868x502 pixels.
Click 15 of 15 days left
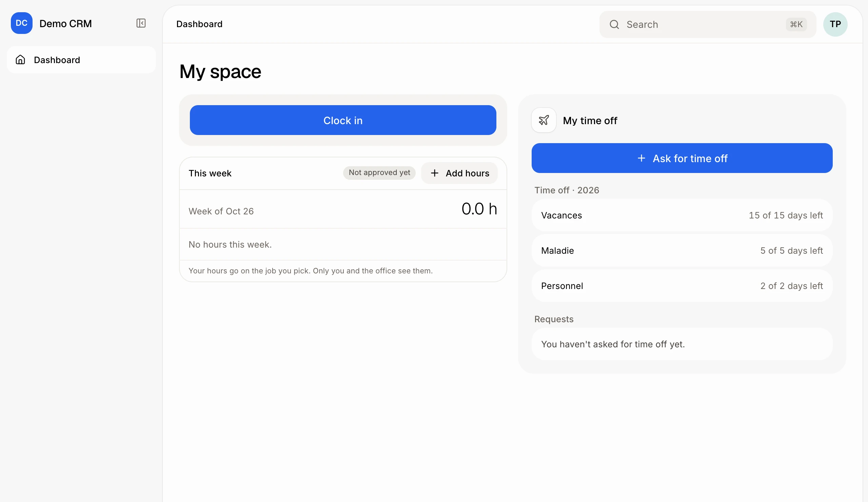point(785,215)
